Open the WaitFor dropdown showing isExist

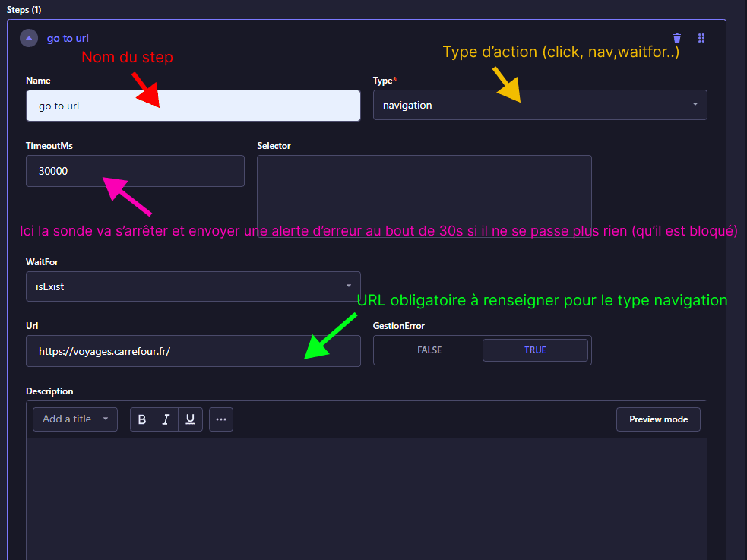[193, 286]
